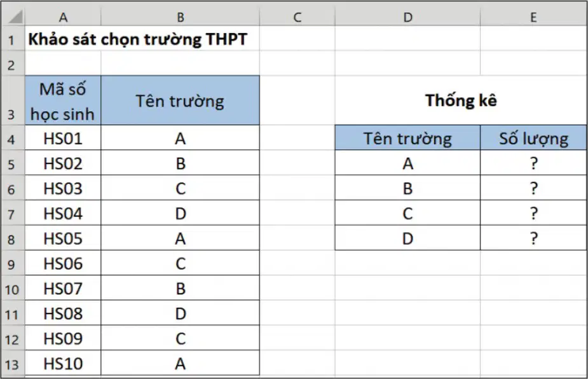The width and height of the screenshot is (588, 379).
Task: Select row 13 header
Action: point(11,363)
